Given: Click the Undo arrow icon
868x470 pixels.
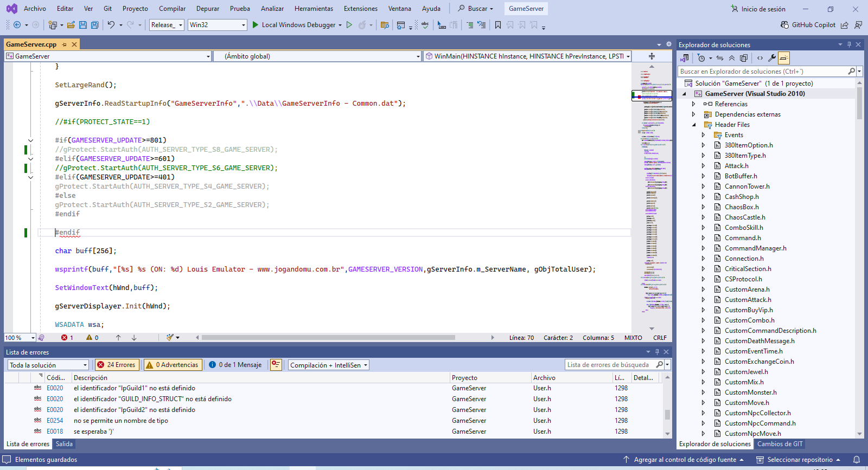Looking at the screenshot, I should coord(111,25).
